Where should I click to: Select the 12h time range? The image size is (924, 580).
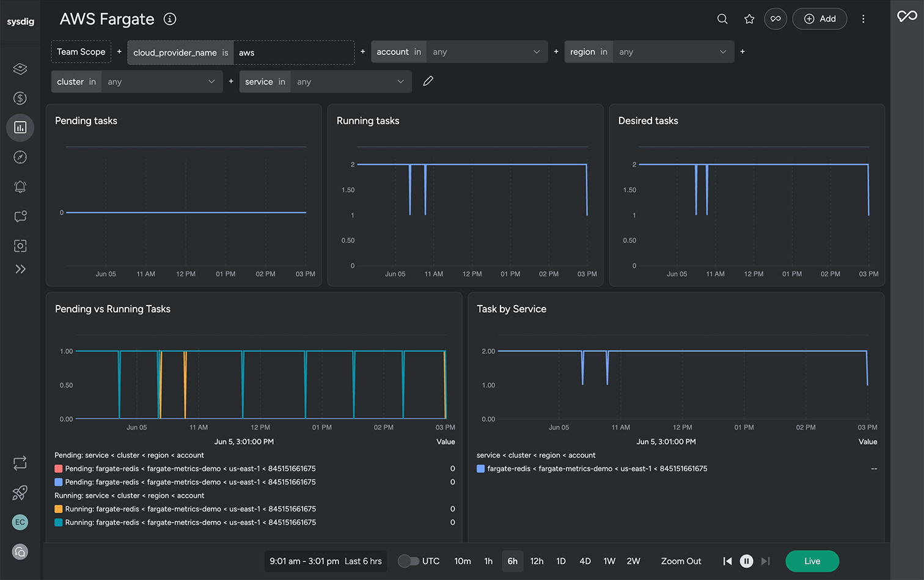(x=537, y=561)
